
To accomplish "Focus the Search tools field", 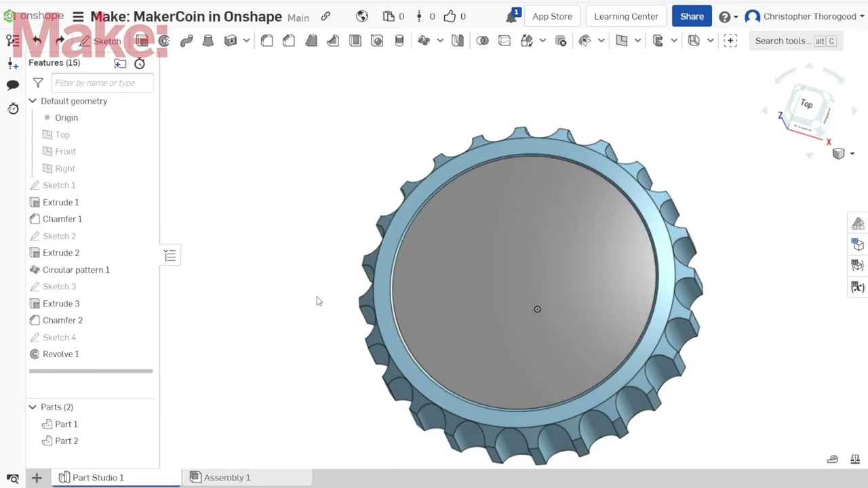I will (795, 41).
